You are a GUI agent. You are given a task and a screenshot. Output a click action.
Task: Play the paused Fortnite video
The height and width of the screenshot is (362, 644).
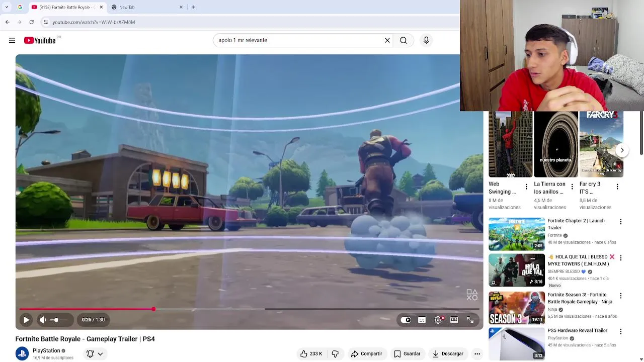pos(26,320)
